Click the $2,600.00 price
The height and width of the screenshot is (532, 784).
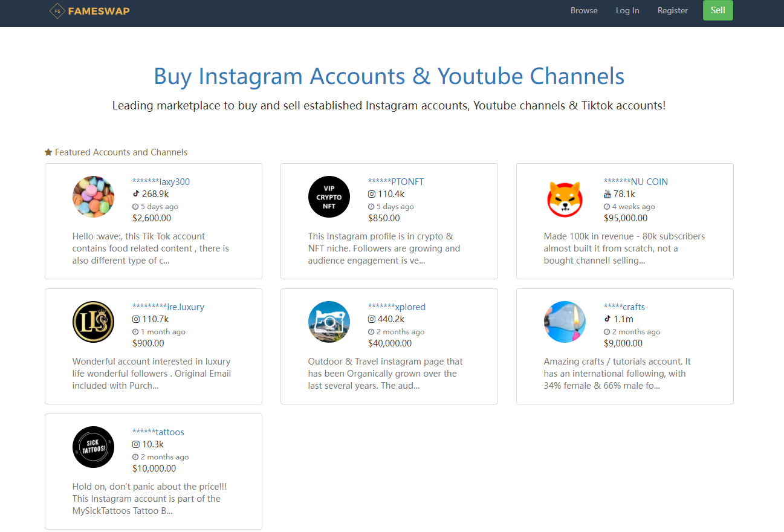point(152,218)
